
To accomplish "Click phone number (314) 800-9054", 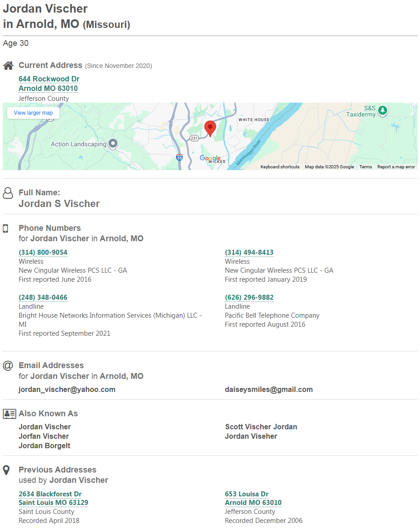I will tap(43, 252).
